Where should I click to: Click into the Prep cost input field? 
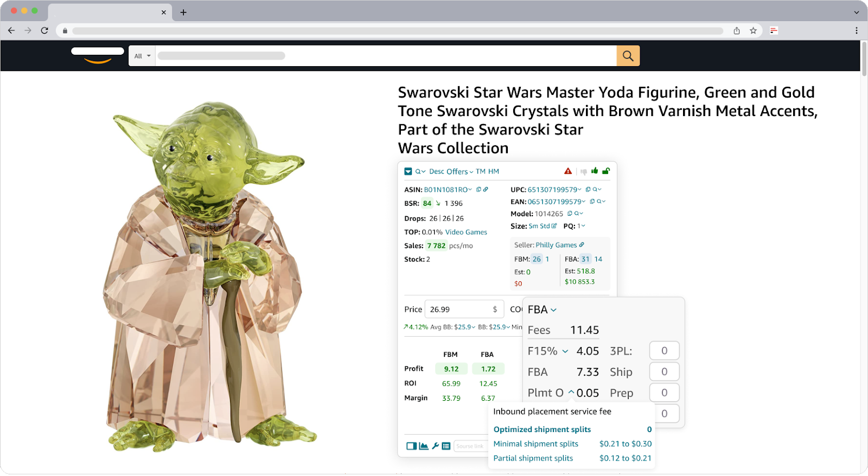(x=664, y=393)
